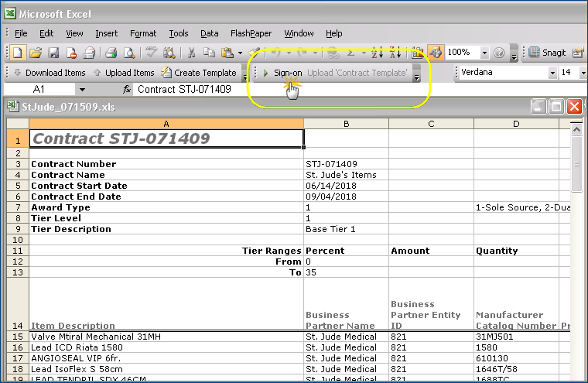
Task: Open Print Preview from the toolbar
Action: point(128,53)
